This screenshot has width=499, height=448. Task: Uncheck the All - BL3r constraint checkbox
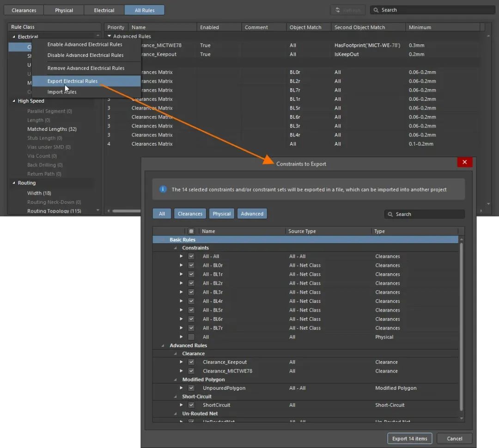191,292
